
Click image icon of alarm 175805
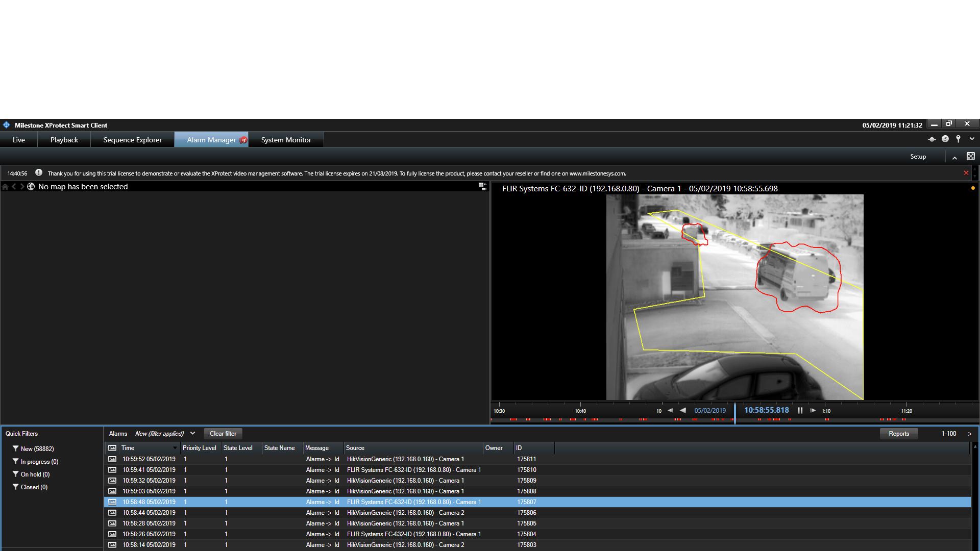[112, 523]
